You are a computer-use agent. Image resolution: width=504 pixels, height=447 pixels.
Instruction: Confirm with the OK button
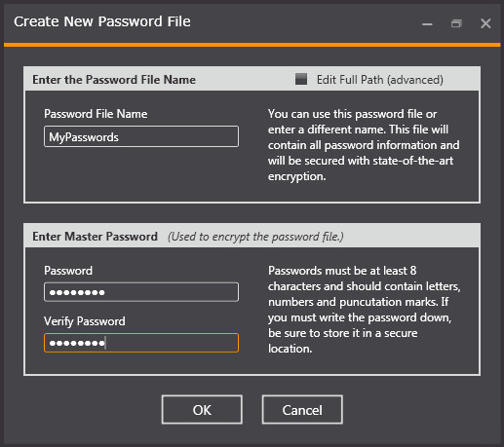pos(202,410)
